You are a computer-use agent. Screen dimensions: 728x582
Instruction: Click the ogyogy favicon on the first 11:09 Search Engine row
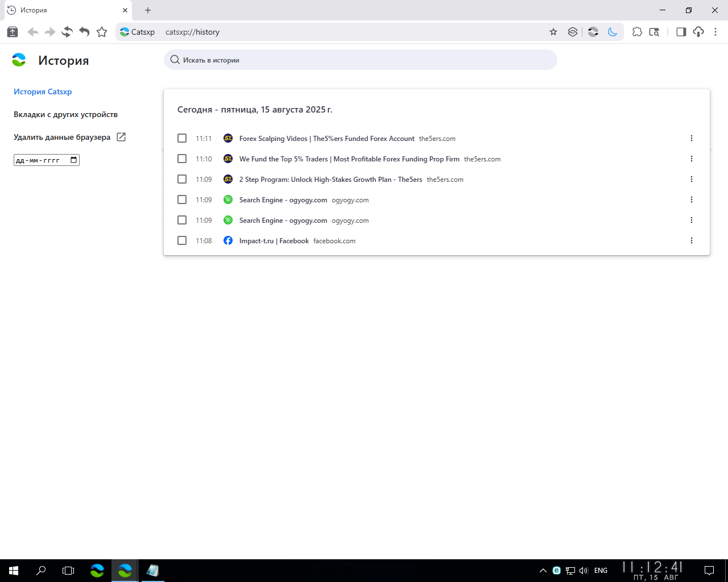[228, 199]
